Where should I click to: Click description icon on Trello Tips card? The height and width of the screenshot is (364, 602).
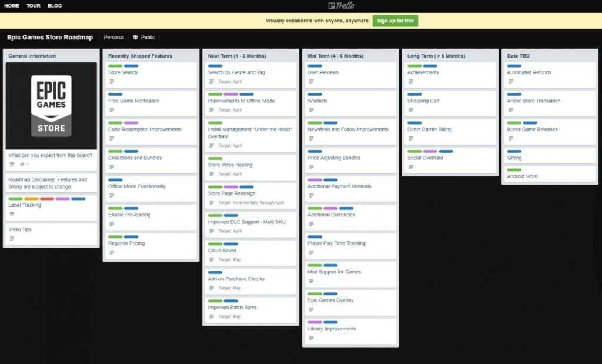(12, 238)
